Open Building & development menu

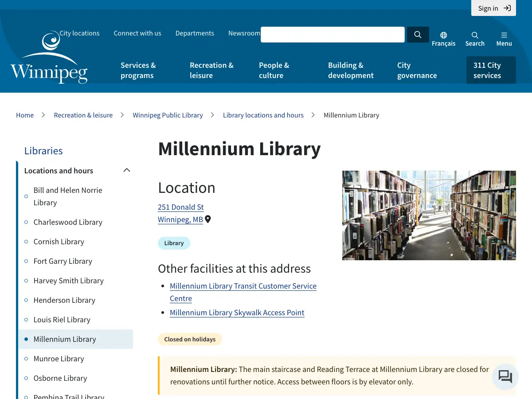coord(351,70)
